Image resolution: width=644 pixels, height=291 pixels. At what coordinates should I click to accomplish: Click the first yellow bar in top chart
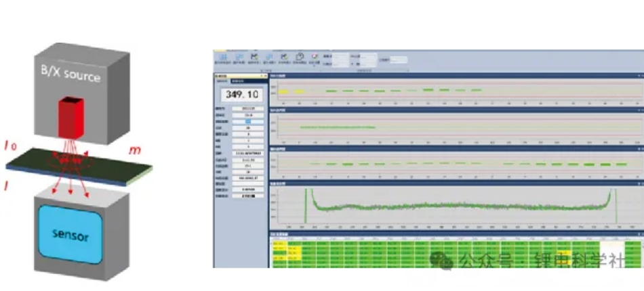click(283, 91)
